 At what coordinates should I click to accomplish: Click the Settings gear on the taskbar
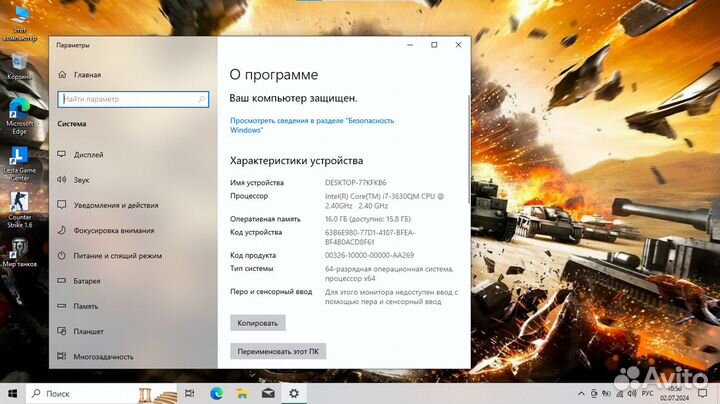[x=294, y=393]
